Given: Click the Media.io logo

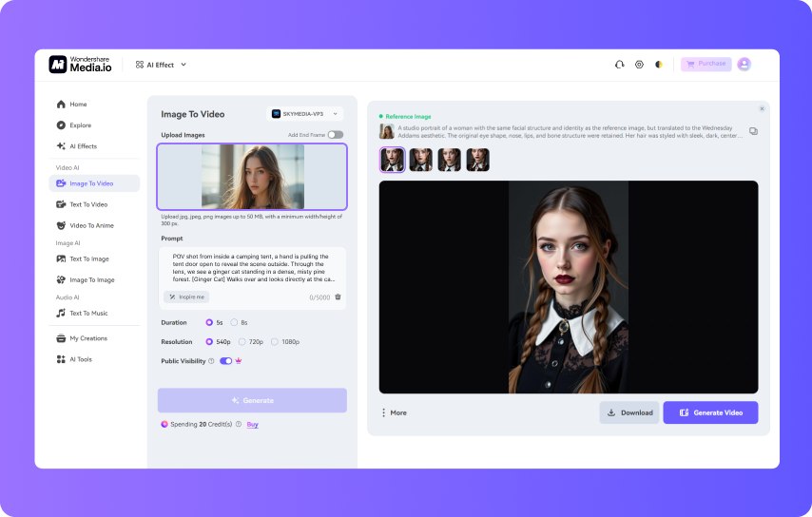Looking at the screenshot, I should coord(80,65).
